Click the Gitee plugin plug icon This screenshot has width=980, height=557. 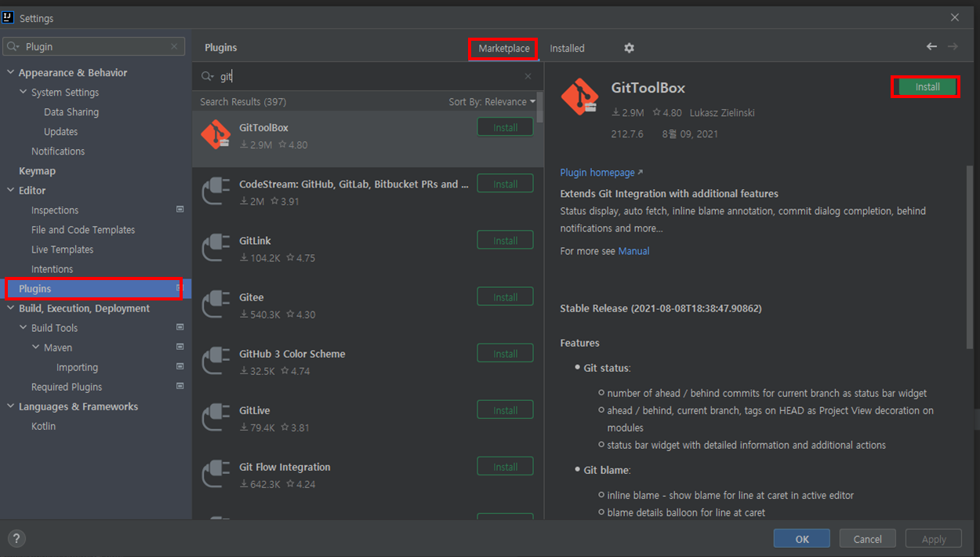click(x=216, y=304)
